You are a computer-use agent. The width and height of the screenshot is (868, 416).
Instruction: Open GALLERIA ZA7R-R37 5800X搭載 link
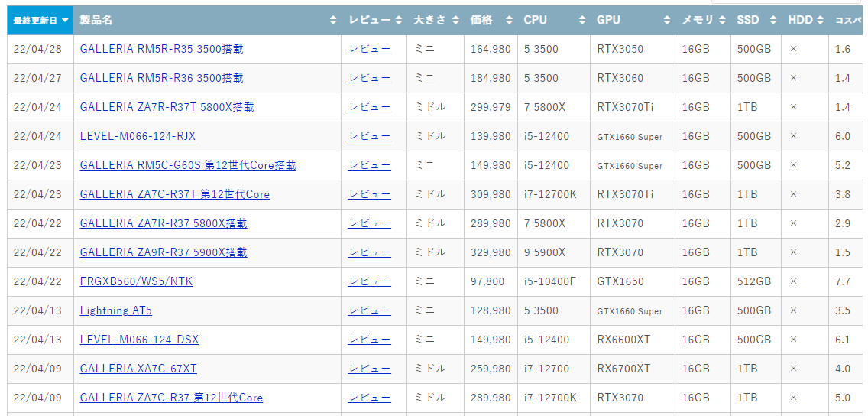[164, 223]
